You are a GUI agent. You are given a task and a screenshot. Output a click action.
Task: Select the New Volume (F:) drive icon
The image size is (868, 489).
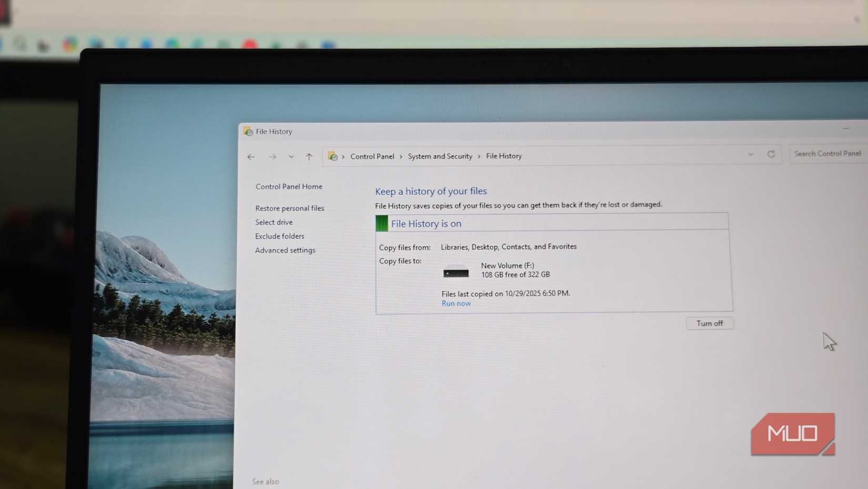(x=456, y=273)
